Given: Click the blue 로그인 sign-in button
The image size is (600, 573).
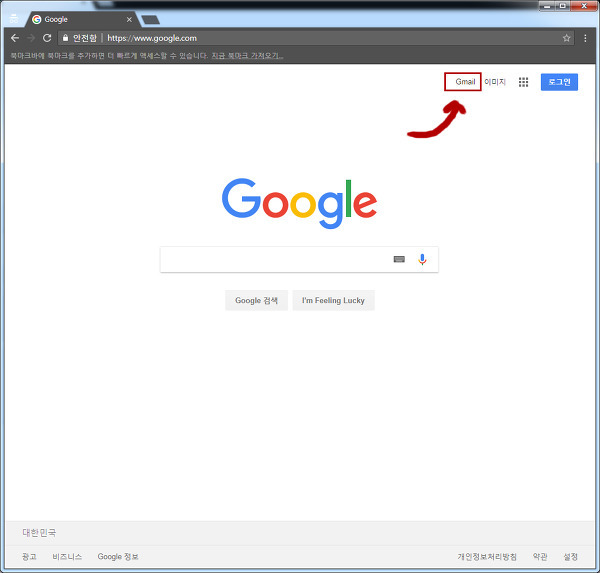Looking at the screenshot, I should click(x=559, y=82).
